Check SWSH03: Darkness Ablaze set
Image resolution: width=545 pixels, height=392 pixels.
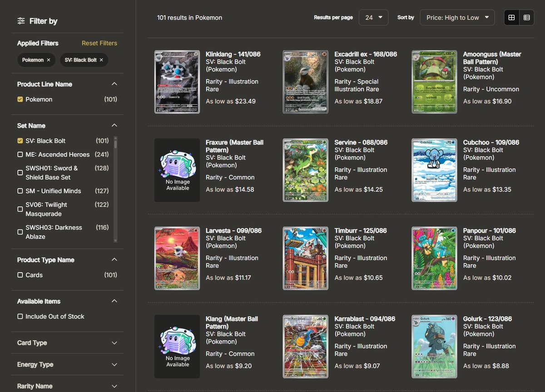[20, 232]
